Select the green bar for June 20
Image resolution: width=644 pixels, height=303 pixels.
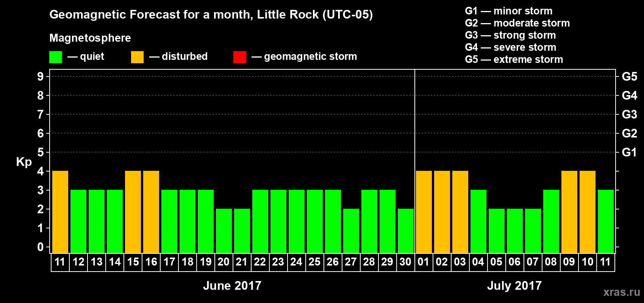224,231
